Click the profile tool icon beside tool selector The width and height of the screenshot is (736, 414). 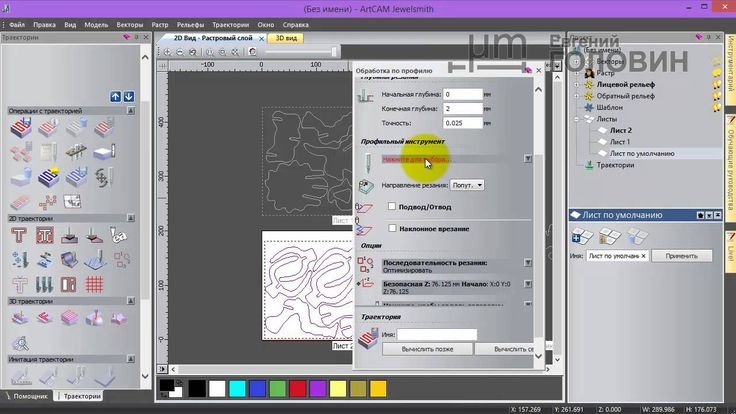[367, 160]
